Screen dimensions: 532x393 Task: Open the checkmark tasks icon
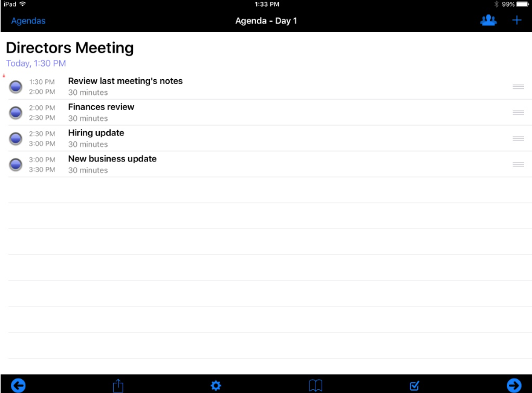414,386
